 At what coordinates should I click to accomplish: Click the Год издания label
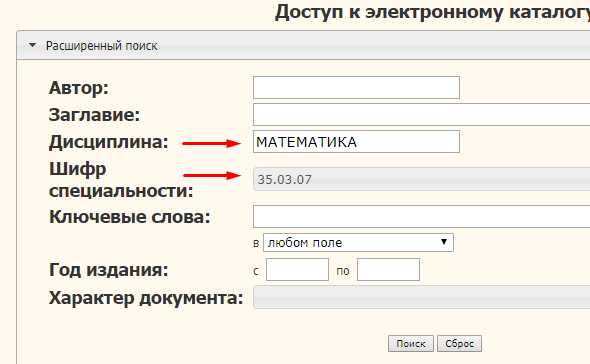[108, 270]
